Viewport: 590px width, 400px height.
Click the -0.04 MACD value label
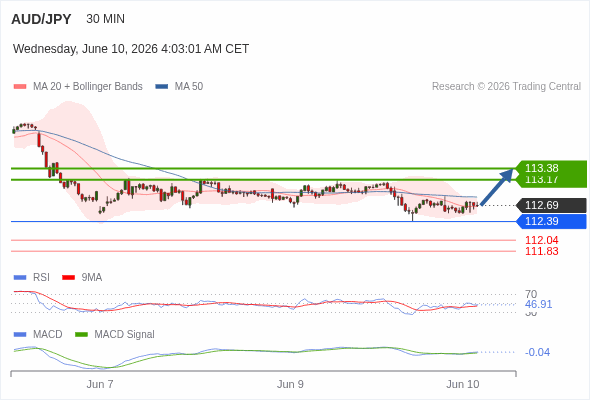pyautogui.click(x=537, y=352)
